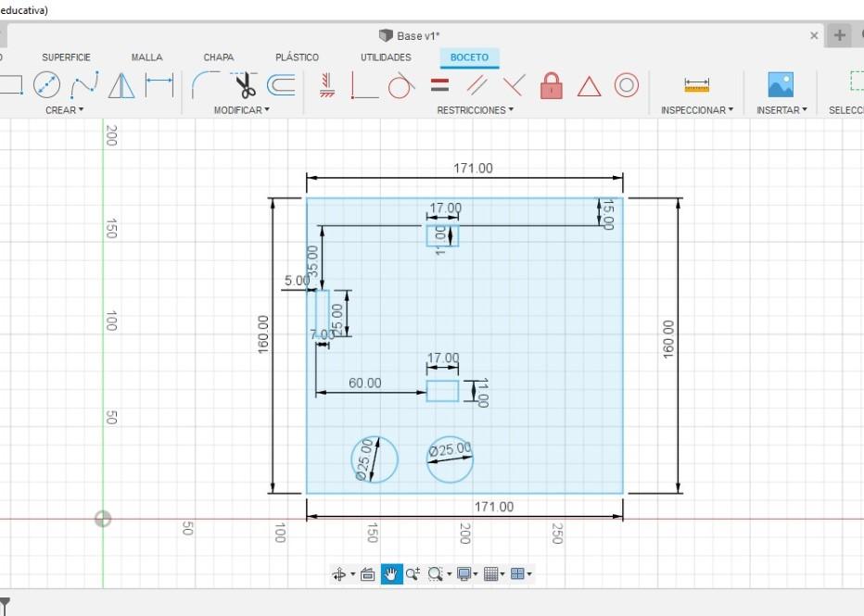Screen dimensions: 864x616
Task: Click the right 160.00 height dimension
Action: click(x=667, y=339)
